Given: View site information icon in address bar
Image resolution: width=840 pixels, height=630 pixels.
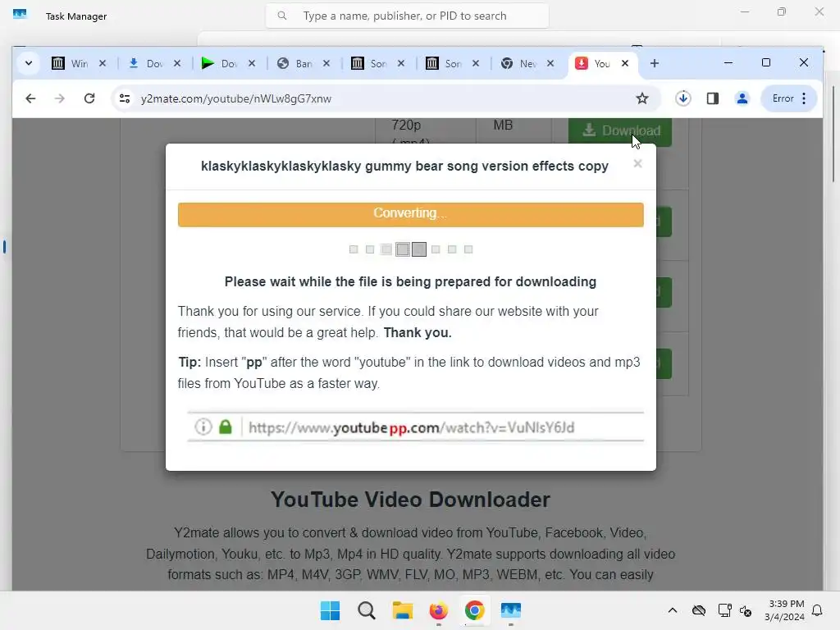Looking at the screenshot, I should 125,98.
